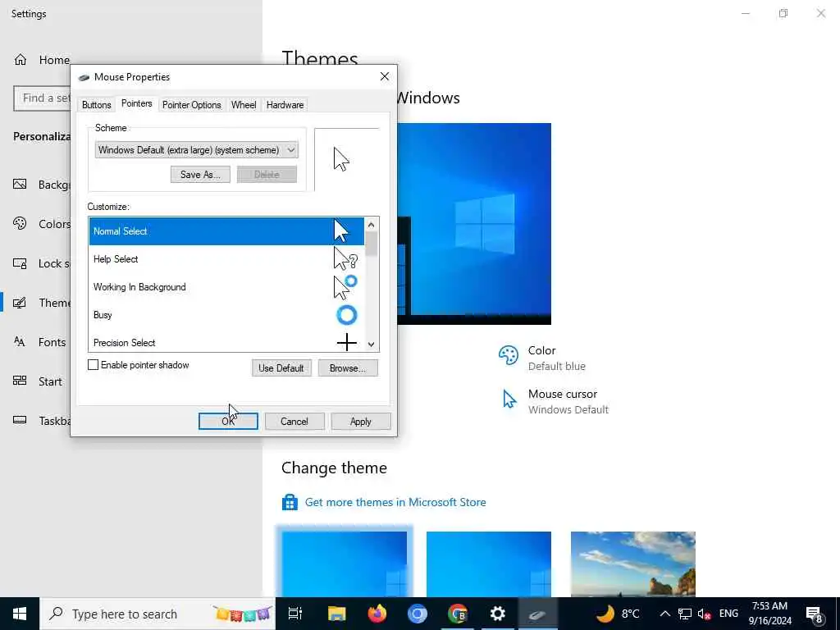
Task: Open Taskbar settings icon in sidebar
Action: (20, 420)
